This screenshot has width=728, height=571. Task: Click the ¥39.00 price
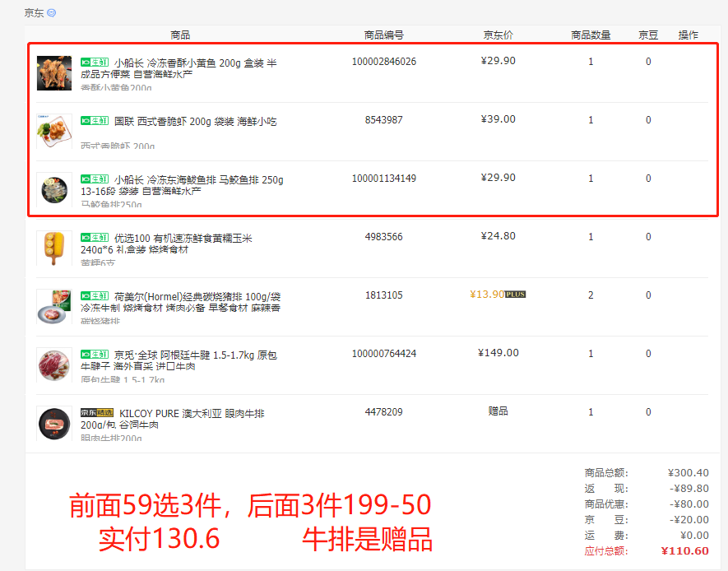pyautogui.click(x=498, y=119)
